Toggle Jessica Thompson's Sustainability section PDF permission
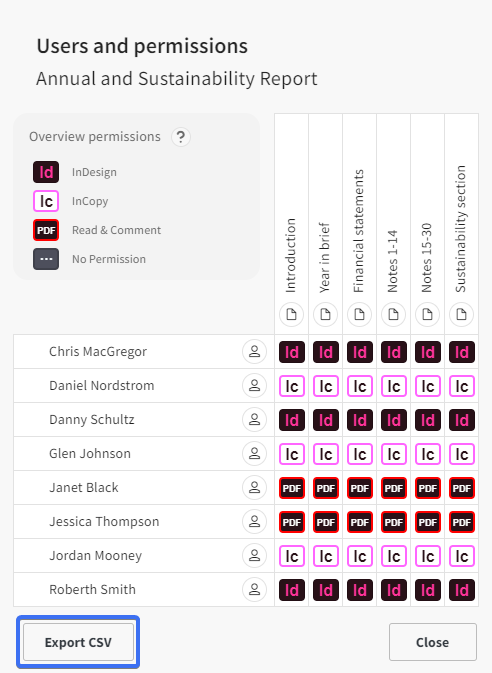Screen dimensions: 492x673 [462, 522]
